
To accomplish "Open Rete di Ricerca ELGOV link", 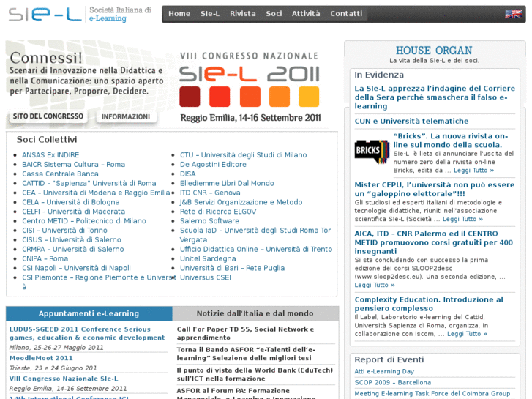I will 218,212.
